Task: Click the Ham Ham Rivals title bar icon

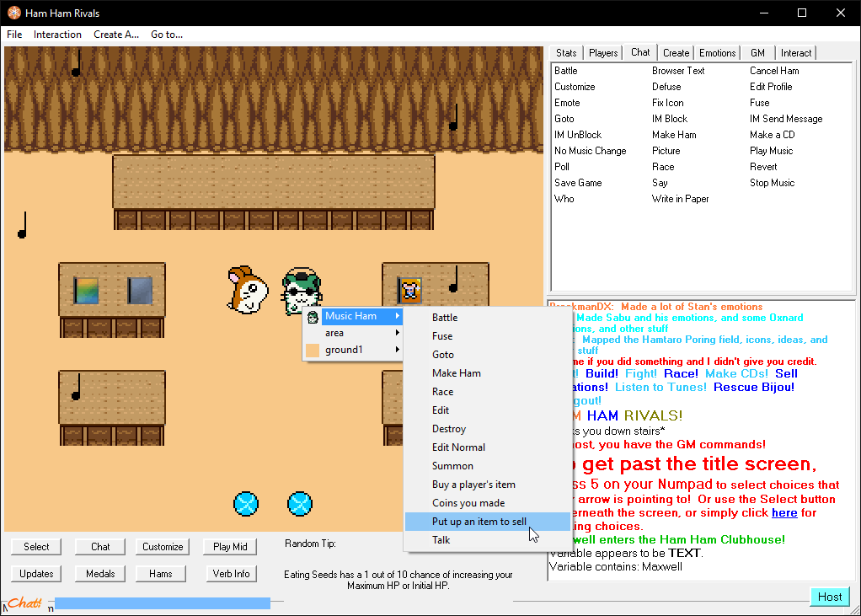Action: click(14, 13)
